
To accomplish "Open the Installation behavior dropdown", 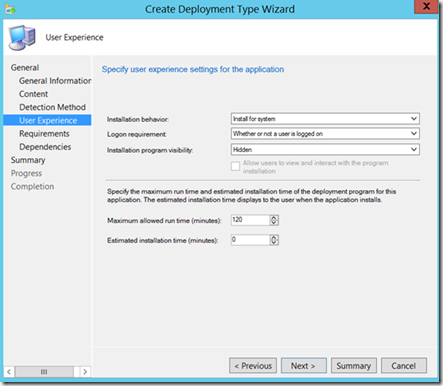I will (x=325, y=119).
